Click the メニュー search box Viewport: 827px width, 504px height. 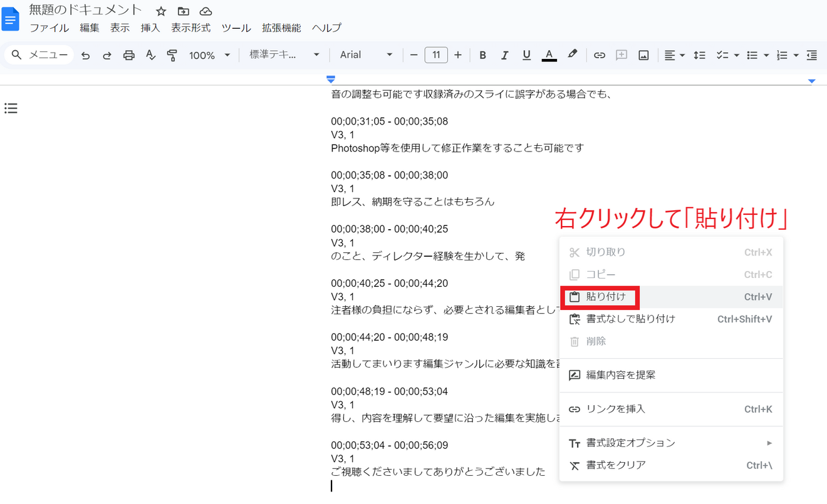tap(39, 55)
